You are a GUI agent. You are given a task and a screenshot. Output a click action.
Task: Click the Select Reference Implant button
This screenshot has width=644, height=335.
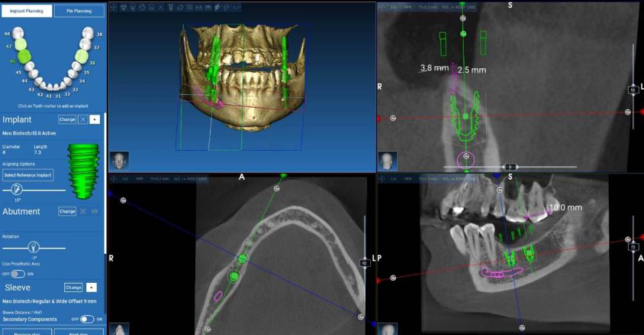(x=28, y=175)
